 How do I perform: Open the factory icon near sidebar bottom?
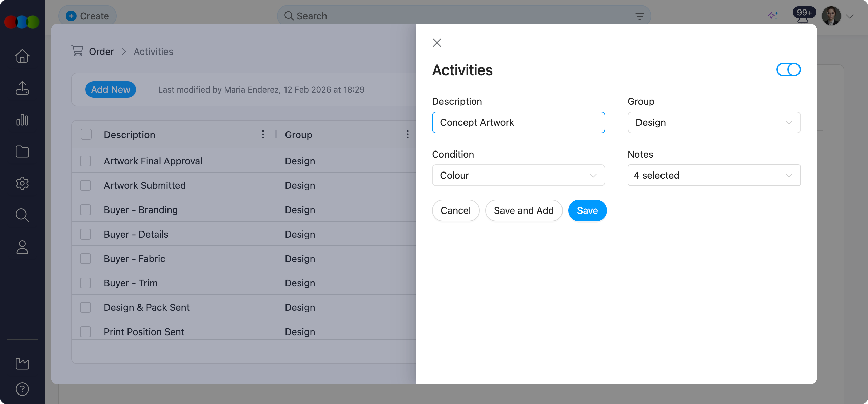(22, 364)
